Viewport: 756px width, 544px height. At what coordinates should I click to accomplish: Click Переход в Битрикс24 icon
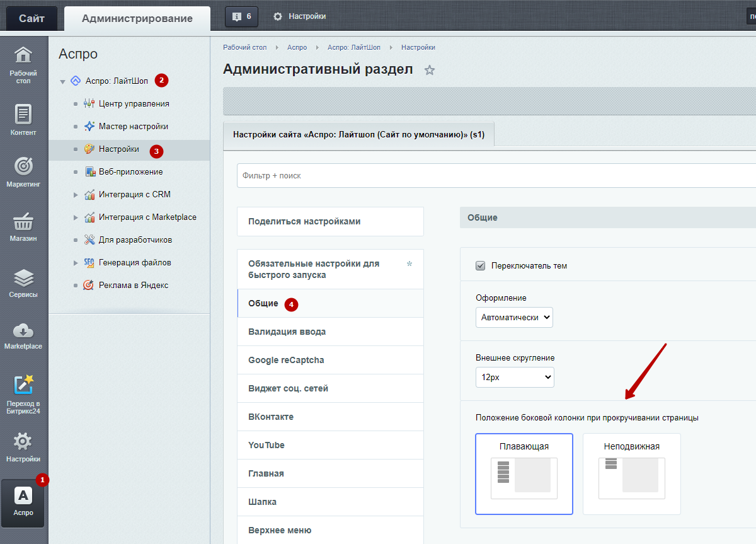point(23,385)
